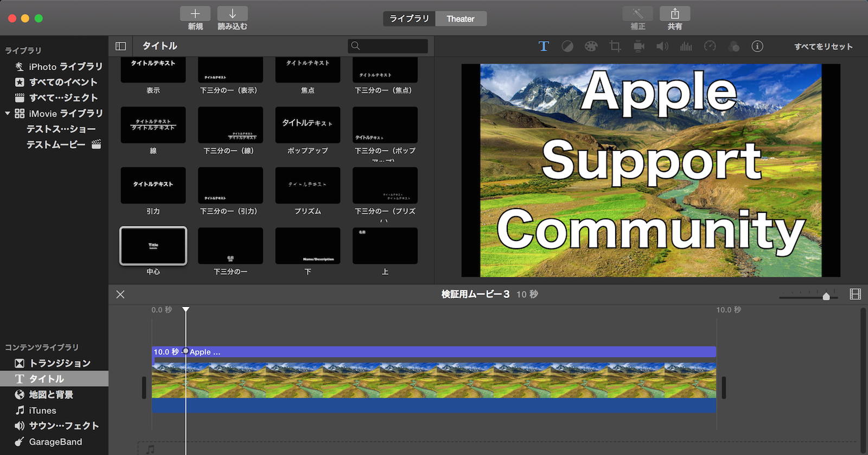The height and width of the screenshot is (455, 868).
Task: Select the テストス…ショー event
Action: 61,129
